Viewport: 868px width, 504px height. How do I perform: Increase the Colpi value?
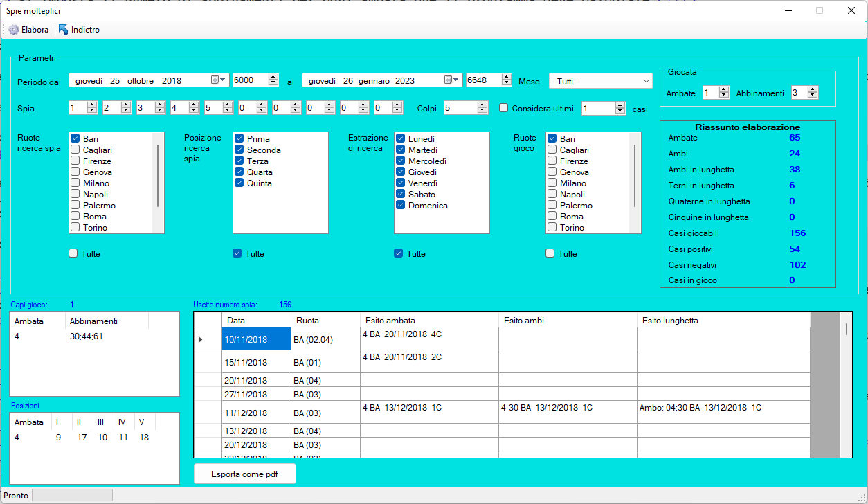click(482, 105)
